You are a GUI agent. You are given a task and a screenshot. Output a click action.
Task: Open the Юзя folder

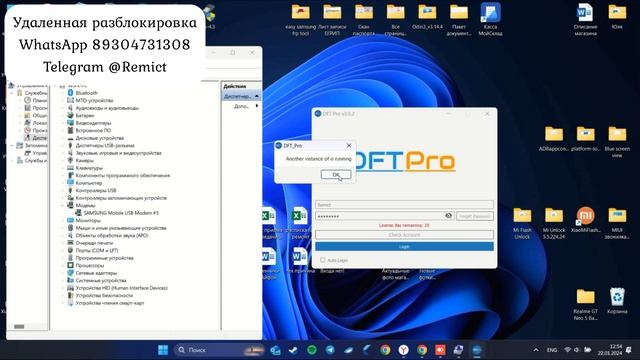617,16
